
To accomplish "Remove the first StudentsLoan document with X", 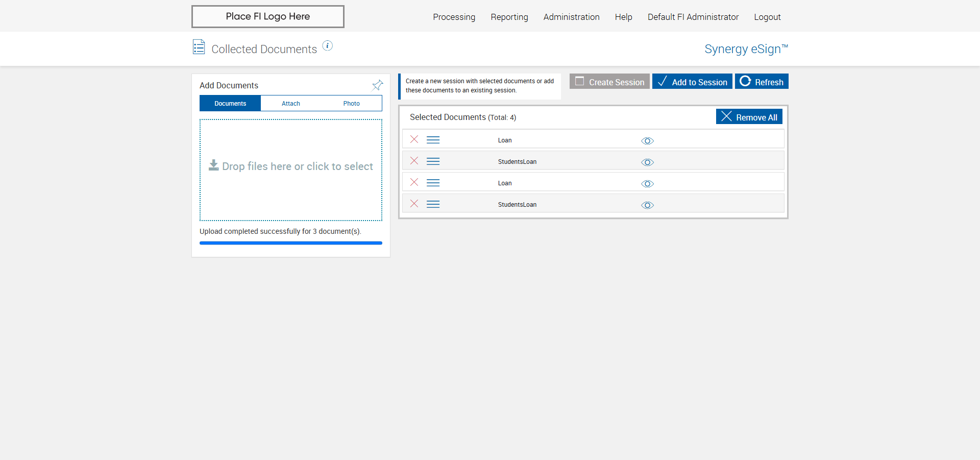I will (414, 161).
